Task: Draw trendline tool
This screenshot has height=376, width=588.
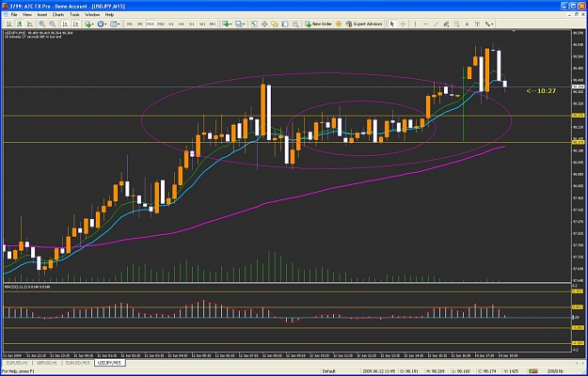Action: pyautogui.click(x=436, y=23)
